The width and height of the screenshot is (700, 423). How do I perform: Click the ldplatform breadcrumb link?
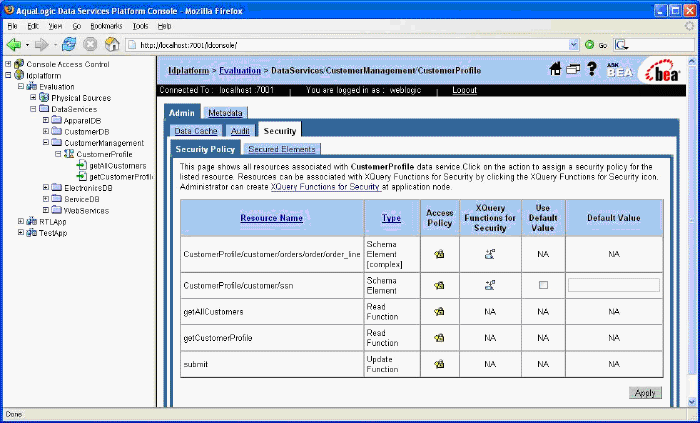click(188, 70)
